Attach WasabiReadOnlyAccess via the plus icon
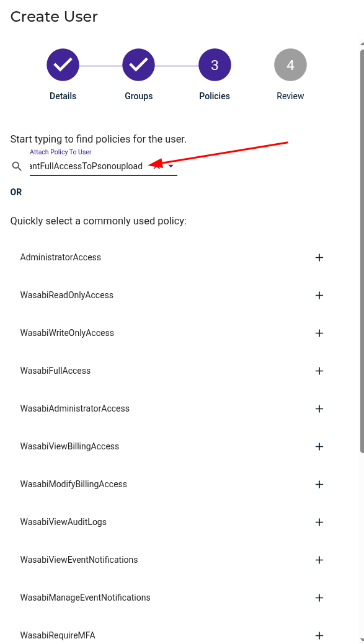The image size is (364, 644). 319,295
